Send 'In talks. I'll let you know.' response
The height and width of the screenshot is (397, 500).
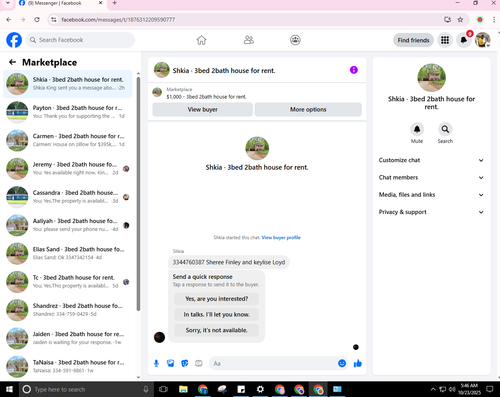[217, 314]
